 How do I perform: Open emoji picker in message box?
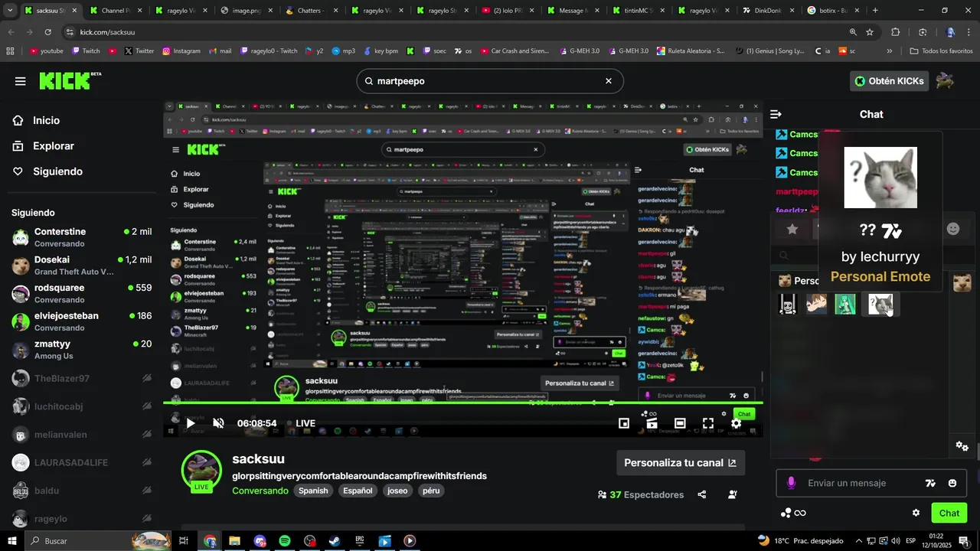coord(952,483)
